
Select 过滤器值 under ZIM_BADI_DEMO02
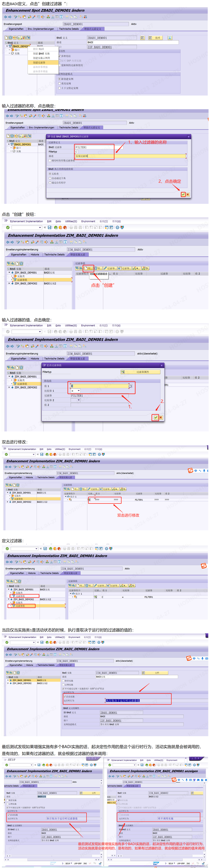pyautogui.click(x=20, y=606)
